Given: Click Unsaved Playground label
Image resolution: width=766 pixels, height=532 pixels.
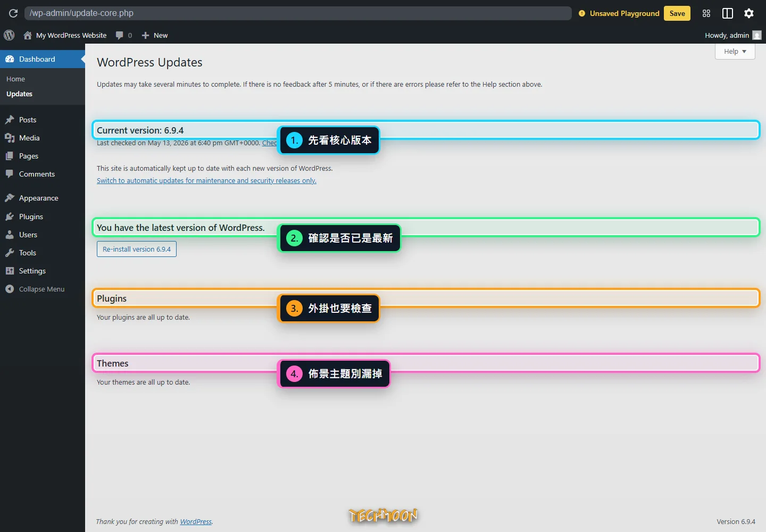Looking at the screenshot, I should coord(625,13).
